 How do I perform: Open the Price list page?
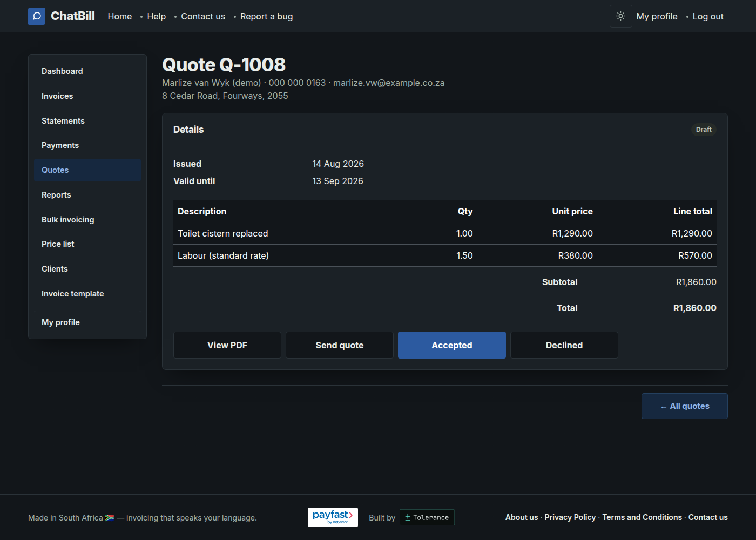coord(87,244)
